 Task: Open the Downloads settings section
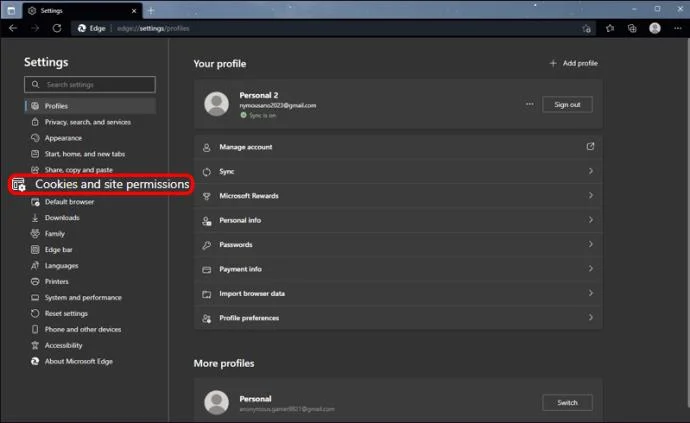tap(62, 217)
